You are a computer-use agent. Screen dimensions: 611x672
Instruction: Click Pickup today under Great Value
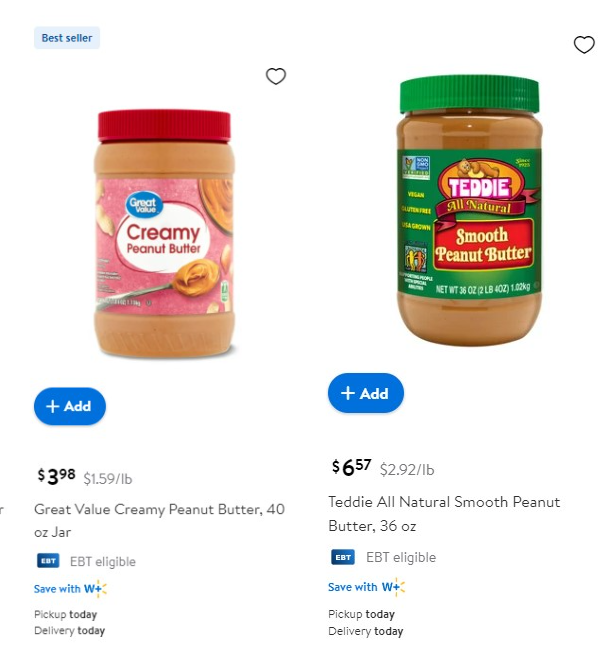(66, 614)
